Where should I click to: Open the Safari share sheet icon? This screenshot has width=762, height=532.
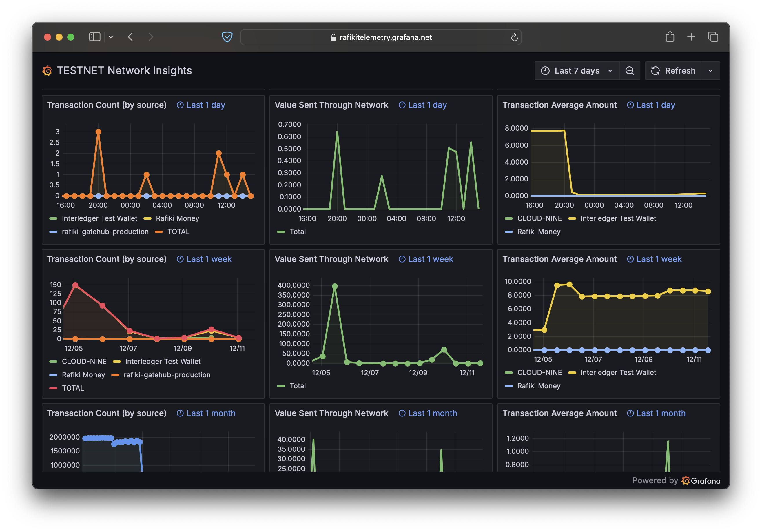(670, 37)
